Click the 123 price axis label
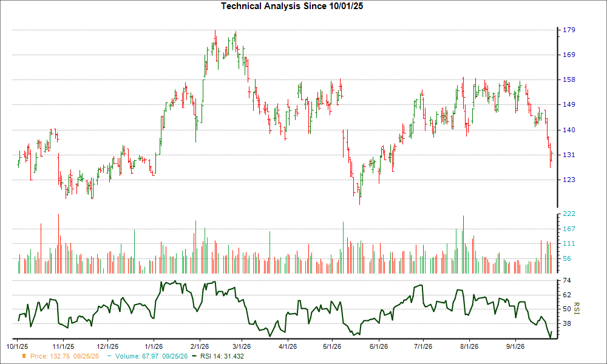 pyautogui.click(x=569, y=180)
